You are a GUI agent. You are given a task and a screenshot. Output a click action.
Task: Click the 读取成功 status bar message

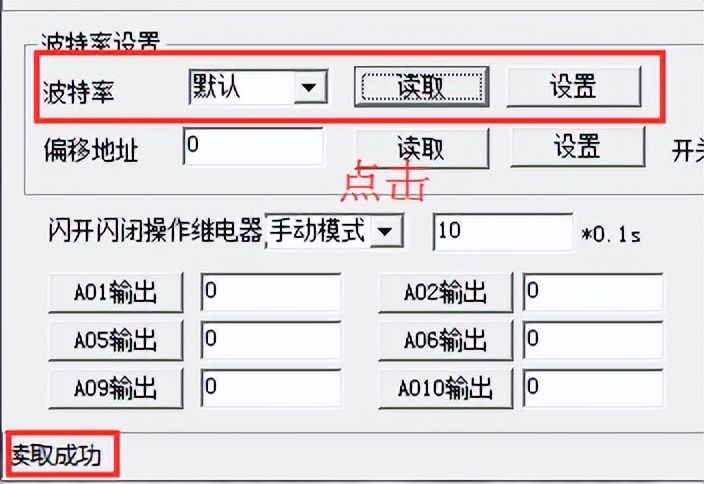(56, 456)
